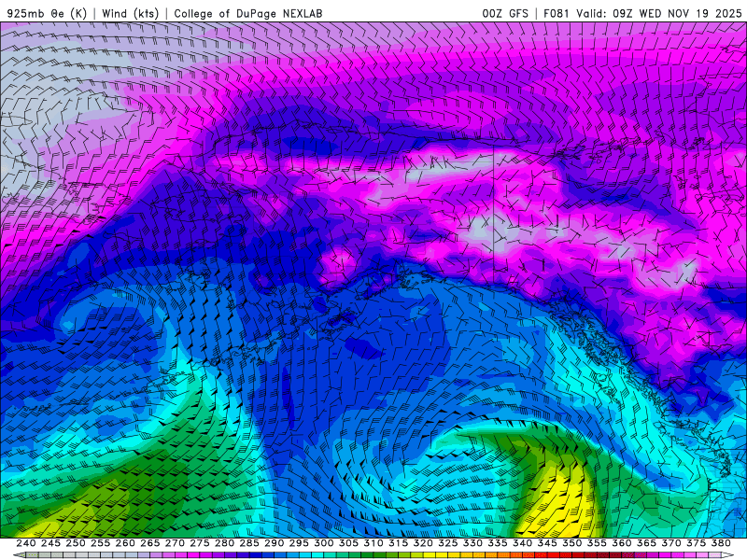
Task: Click the 330 label on the color scale
Action: pyautogui.click(x=472, y=543)
